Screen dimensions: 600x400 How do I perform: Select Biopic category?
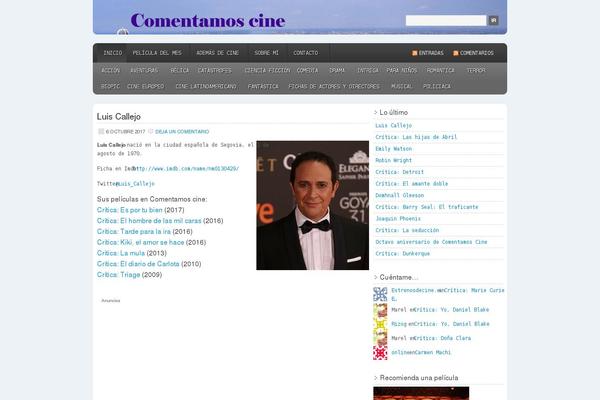(x=110, y=87)
